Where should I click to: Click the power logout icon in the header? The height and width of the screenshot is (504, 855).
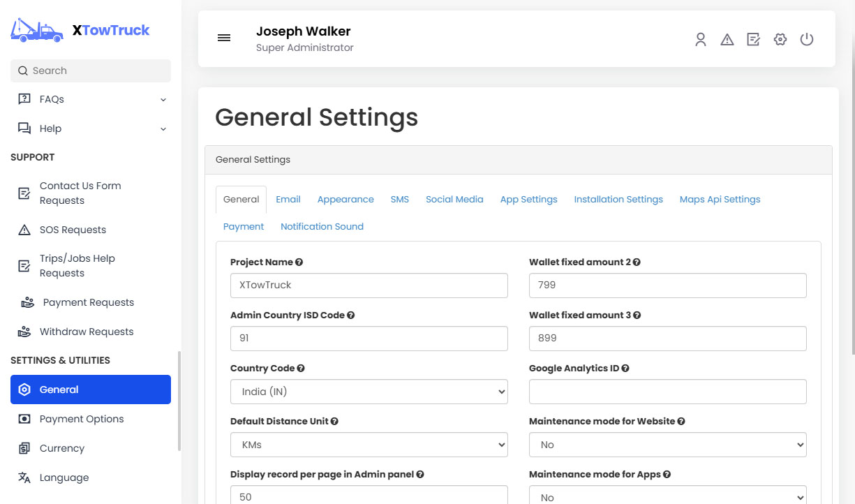point(807,40)
